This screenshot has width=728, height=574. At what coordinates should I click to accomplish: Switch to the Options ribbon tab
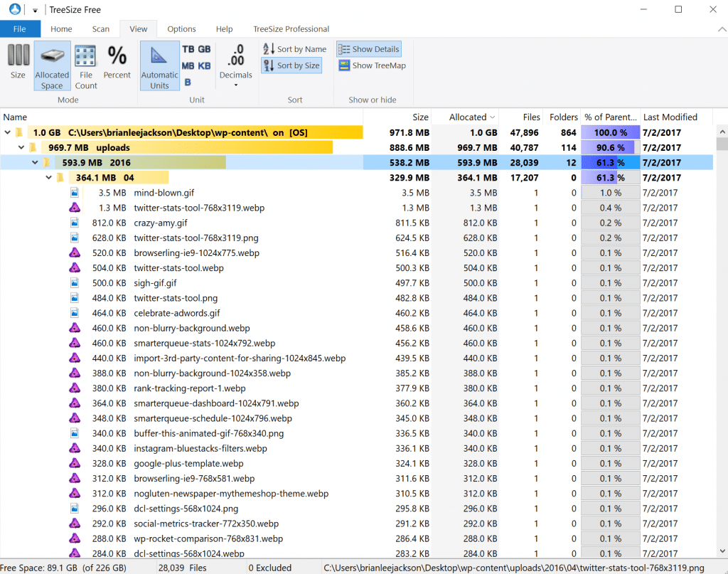[181, 29]
